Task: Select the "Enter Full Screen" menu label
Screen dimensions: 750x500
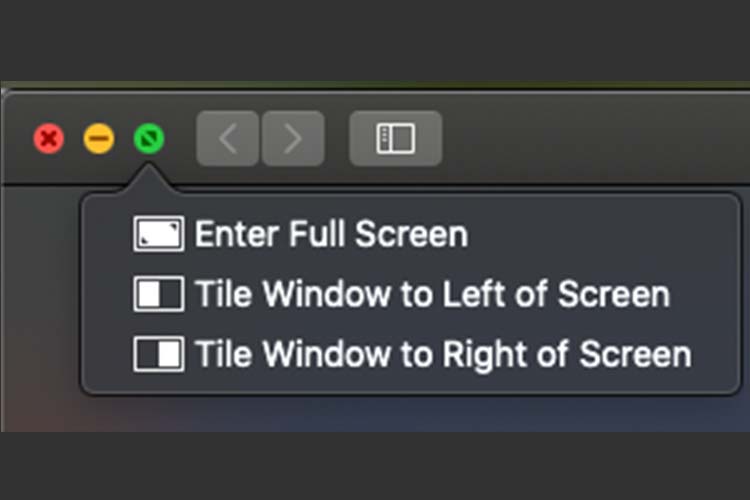Action: pyautogui.click(x=331, y=234)
